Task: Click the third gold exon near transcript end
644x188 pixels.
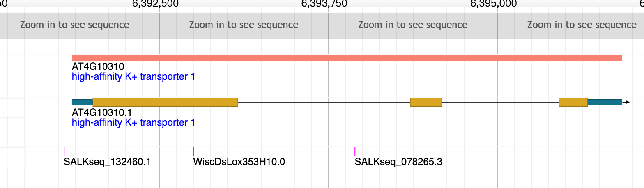Action: click(x=573, y=102)
